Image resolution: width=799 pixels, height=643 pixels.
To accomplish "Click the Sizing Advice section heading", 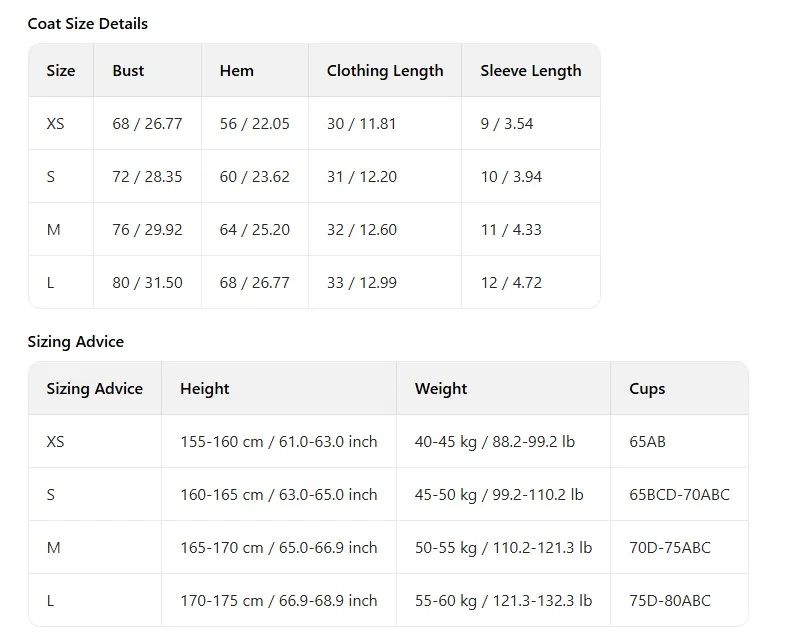I will point(75,341).
